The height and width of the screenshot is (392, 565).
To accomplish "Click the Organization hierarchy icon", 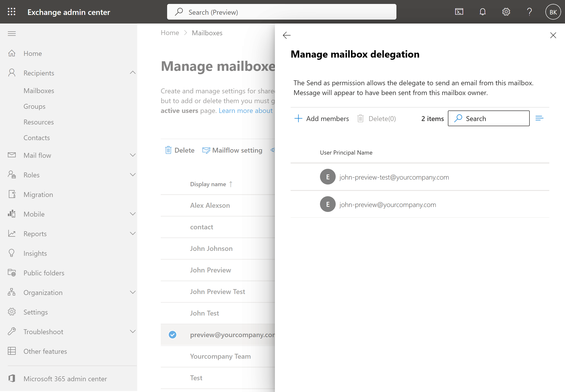I will [x=12, y=292].
